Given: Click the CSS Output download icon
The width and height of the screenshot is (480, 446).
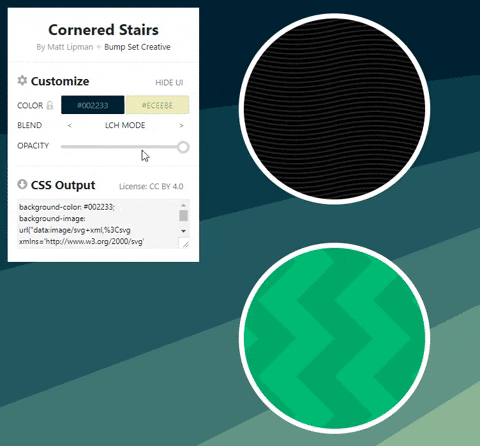Looking at the screenshot, I should (22, 184).
